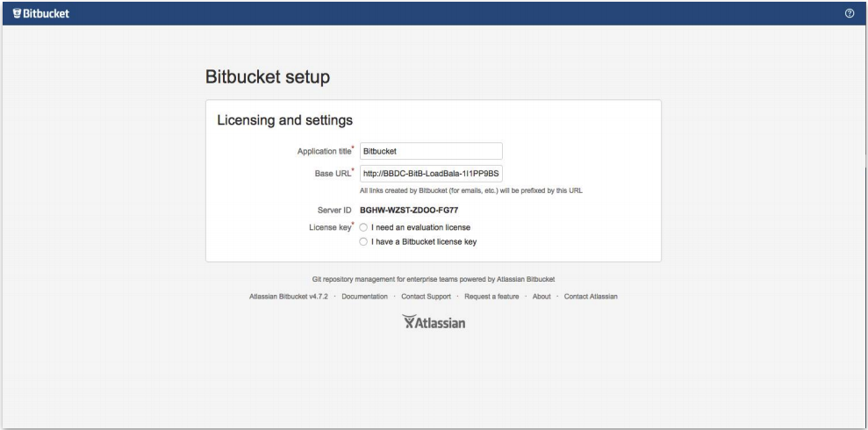
Task: Click the Atlassian logo in the footer
Action: (x=433, y=323)
